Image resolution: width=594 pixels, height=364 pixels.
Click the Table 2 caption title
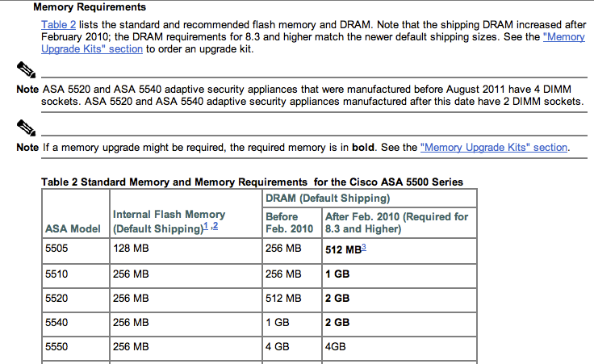(x=252, y=182)
